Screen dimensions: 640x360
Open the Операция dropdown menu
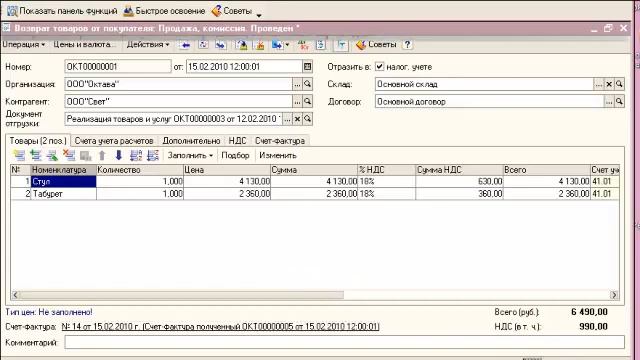[x=24, y=44]
